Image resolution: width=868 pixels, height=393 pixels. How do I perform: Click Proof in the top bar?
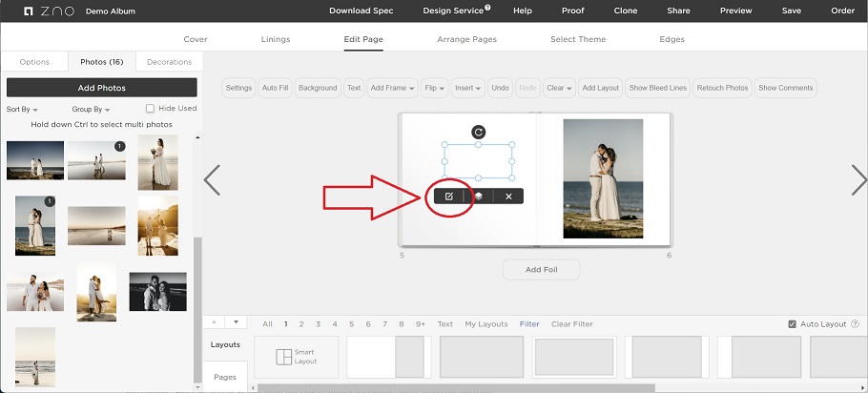[x=573, y=10]
